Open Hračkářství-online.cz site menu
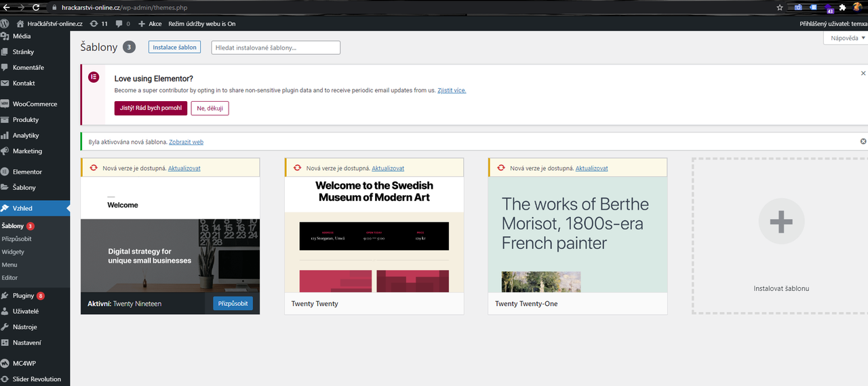This screenshot has height=386, width=868. click(x=50, y=24)
